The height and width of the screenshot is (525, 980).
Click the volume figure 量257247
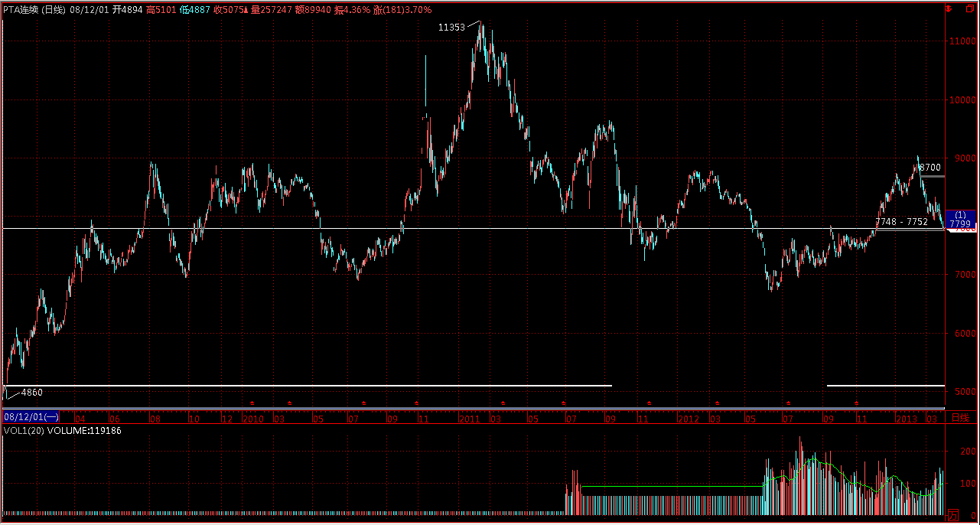click(271, 10)
